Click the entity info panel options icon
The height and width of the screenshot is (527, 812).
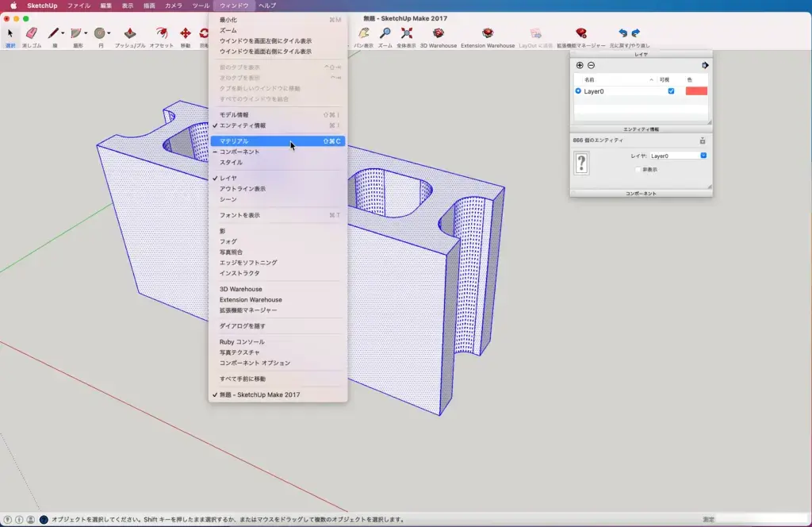[703, 141]
